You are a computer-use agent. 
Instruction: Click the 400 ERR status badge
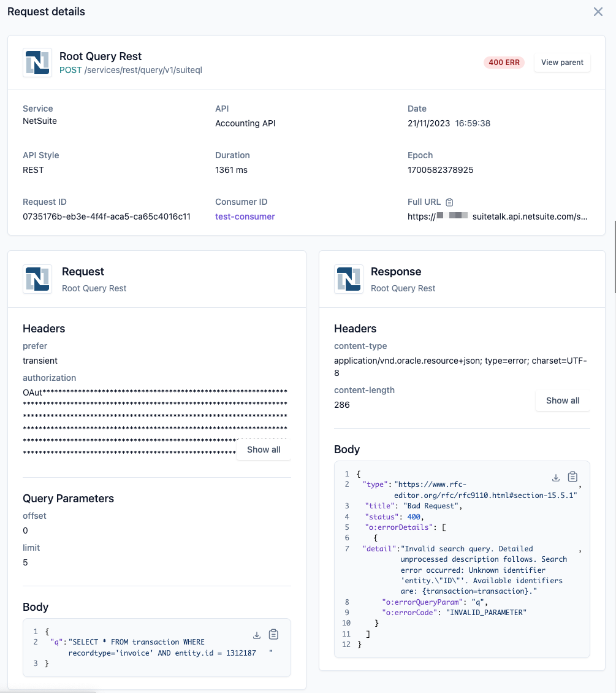click(504, 63)
